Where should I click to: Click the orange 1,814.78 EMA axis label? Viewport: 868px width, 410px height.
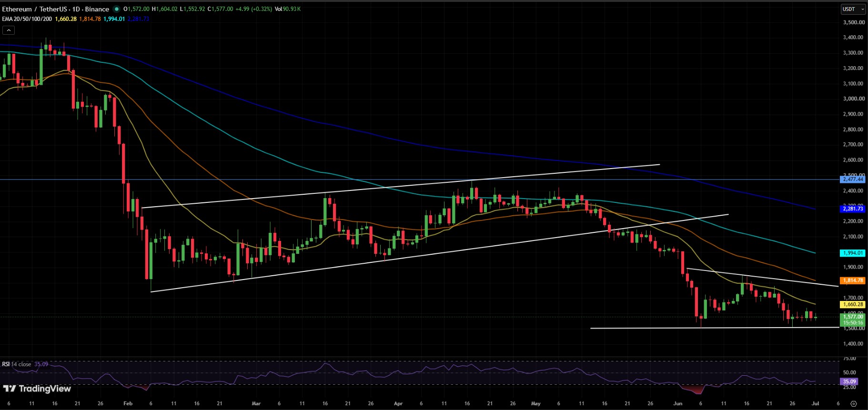tap(853, 280)
